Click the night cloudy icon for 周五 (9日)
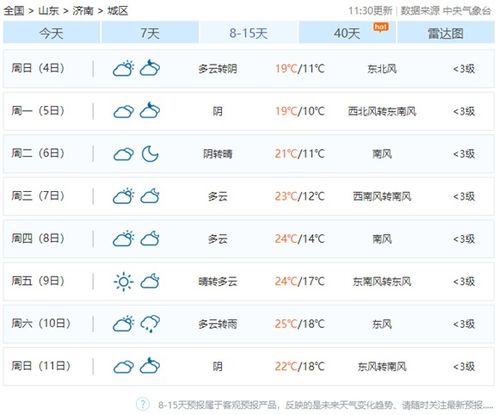Viewport: 499px width, 415px height. pyautogui.click(x=150, y=281)
